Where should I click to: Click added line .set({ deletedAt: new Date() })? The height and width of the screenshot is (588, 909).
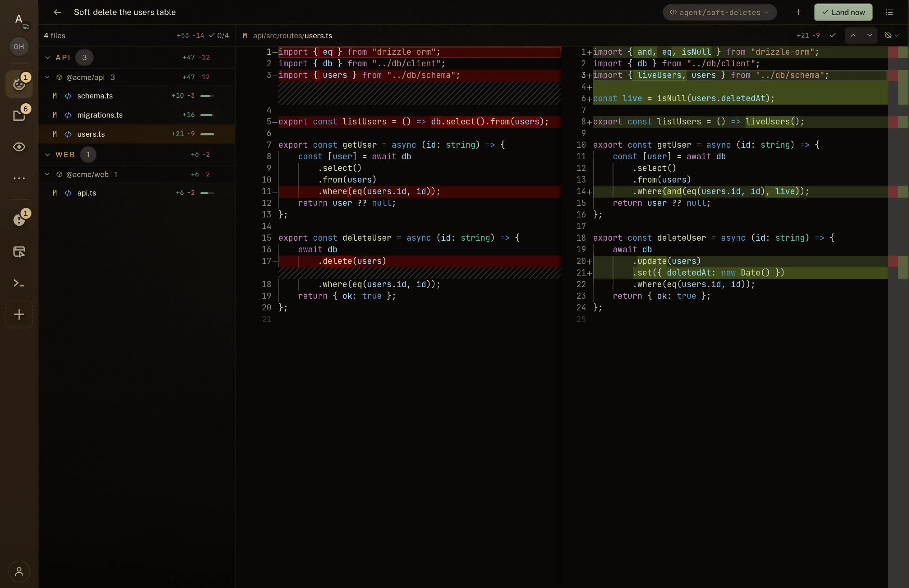coord(740,273)
